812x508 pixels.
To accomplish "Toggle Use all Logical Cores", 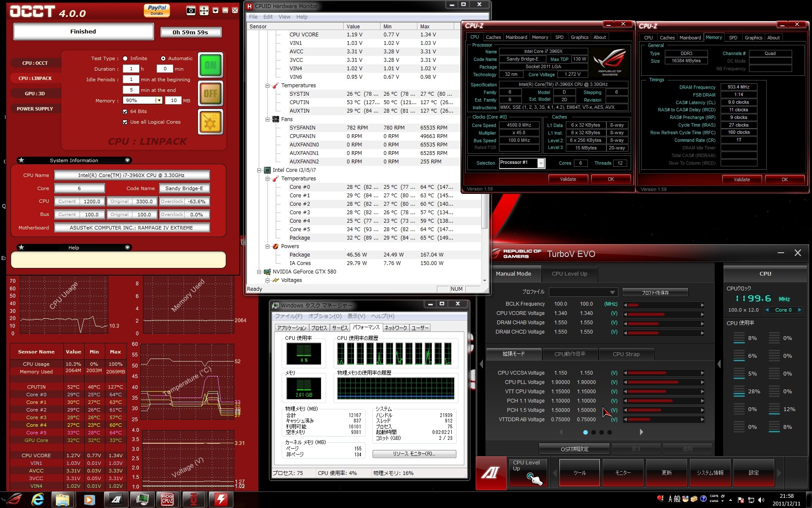I will [x=125, y=122].
